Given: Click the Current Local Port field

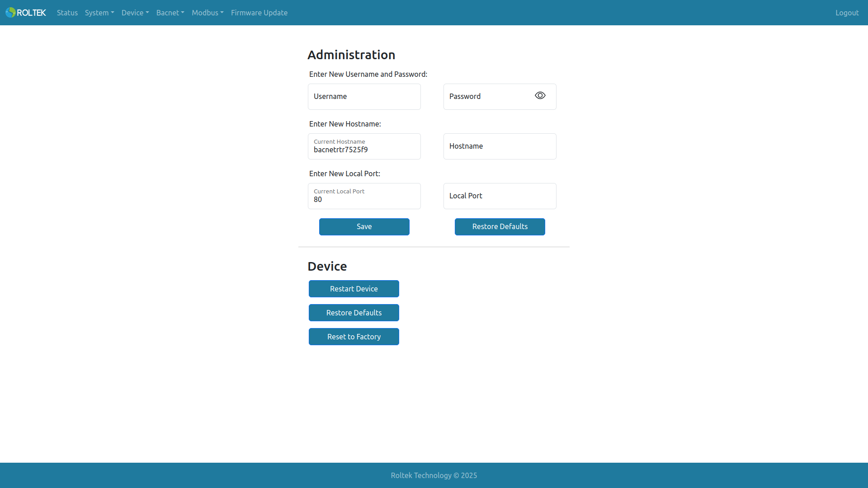Looking at the screenshot, I should coord(364,196).
